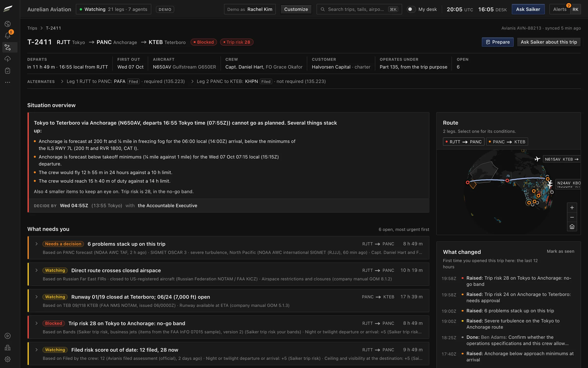Open Alerts with 7 badge
Screen dimensions: 588x368
[560, 9]
